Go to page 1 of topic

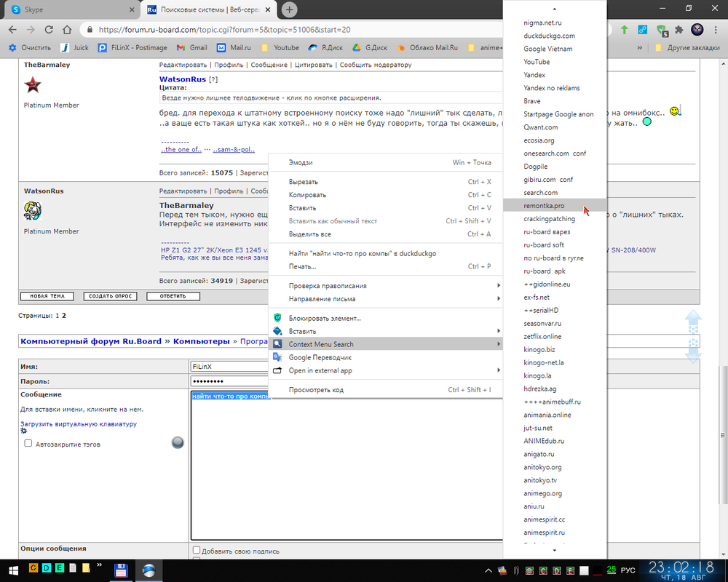click(58, 316)
